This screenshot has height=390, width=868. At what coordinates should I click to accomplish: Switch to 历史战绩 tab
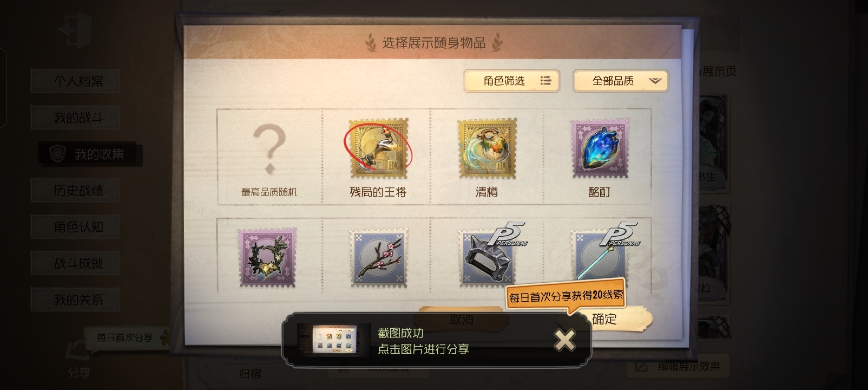78,191
